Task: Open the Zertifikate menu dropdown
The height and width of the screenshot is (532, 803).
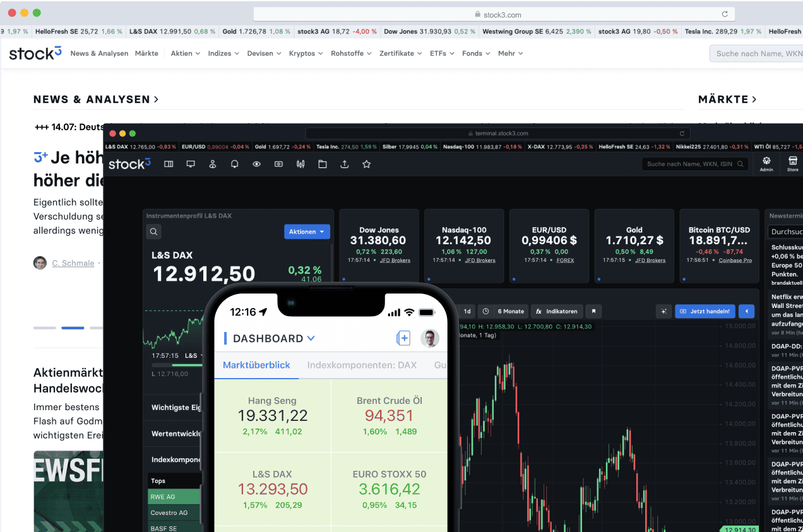Action: point(401,54)
